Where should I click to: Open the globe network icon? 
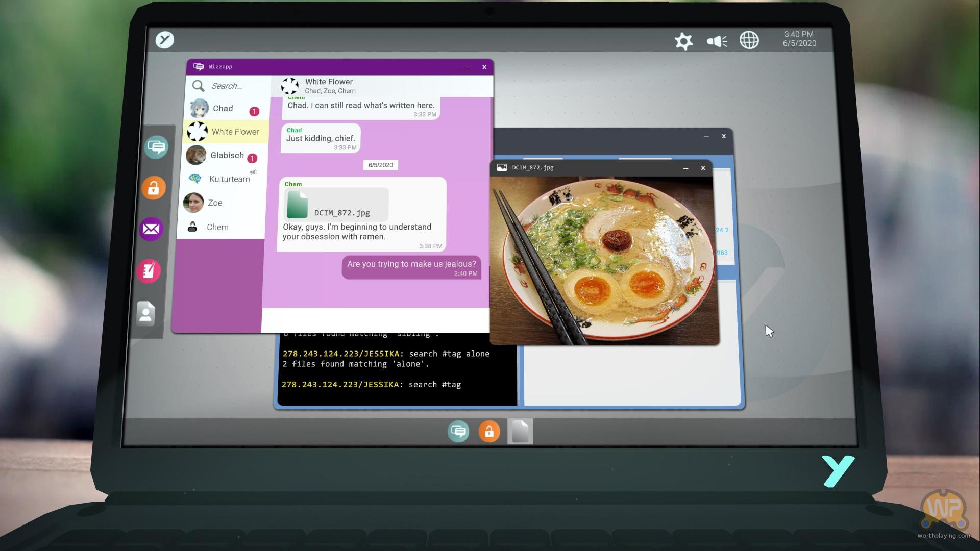click(x=749, y=40)
